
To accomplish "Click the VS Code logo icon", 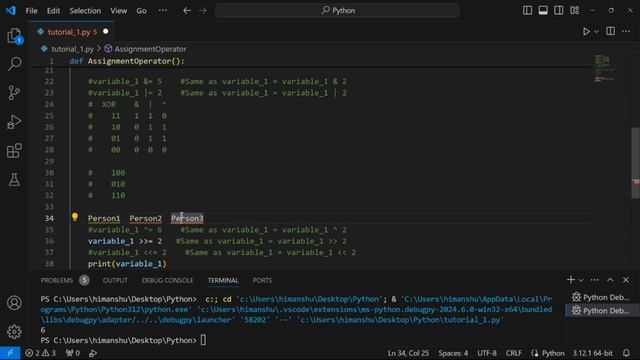I will (11, 10).
